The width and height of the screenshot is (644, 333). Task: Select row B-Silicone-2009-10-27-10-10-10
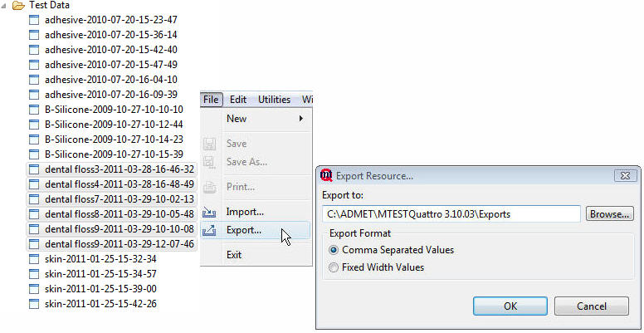[x=106, y=110]
